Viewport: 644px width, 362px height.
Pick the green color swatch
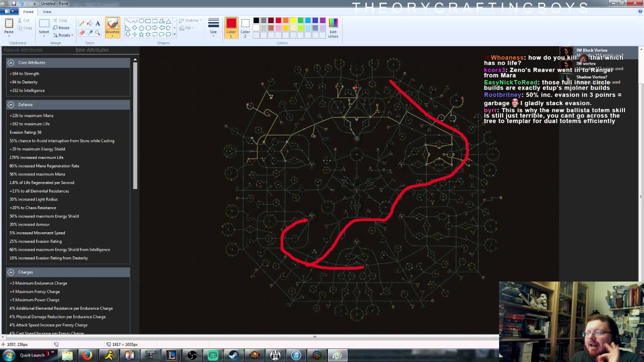(x=300, y=21)
